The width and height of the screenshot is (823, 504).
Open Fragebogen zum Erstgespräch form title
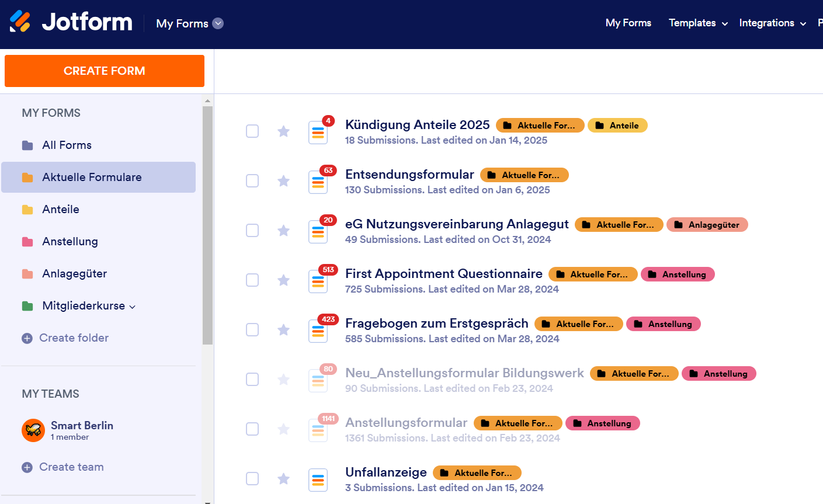pyautogui.click(x=436, y=323)
